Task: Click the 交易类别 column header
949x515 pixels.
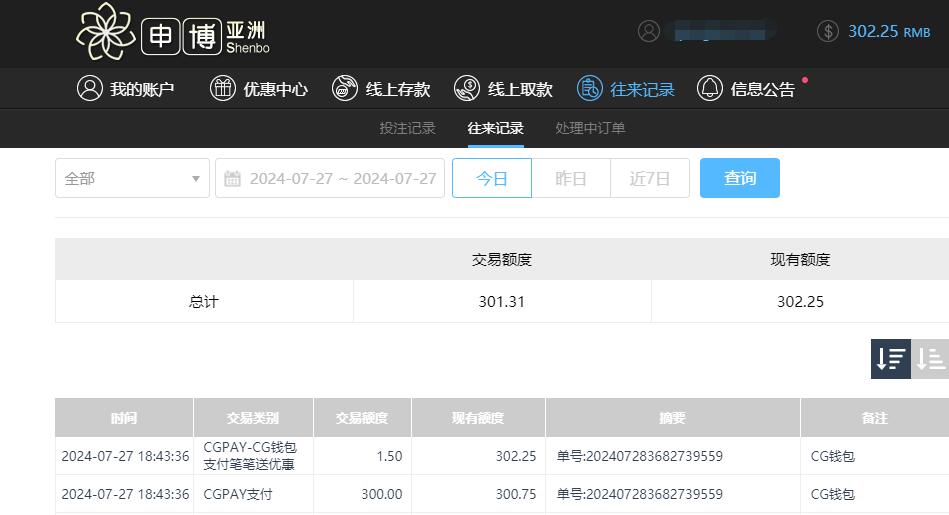Action: point(253,418)
